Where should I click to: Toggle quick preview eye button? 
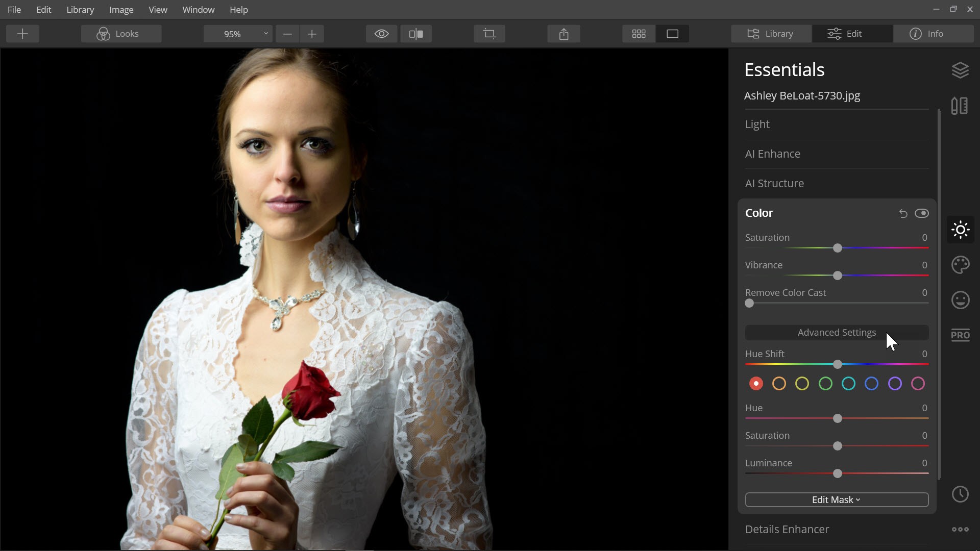(381, 34)
